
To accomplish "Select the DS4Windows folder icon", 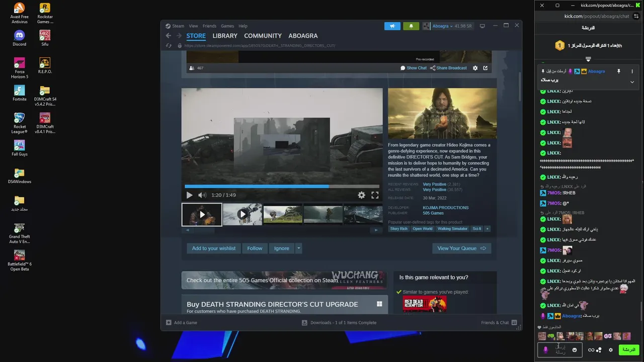I will pyautogui.click(x=19, y=175).
